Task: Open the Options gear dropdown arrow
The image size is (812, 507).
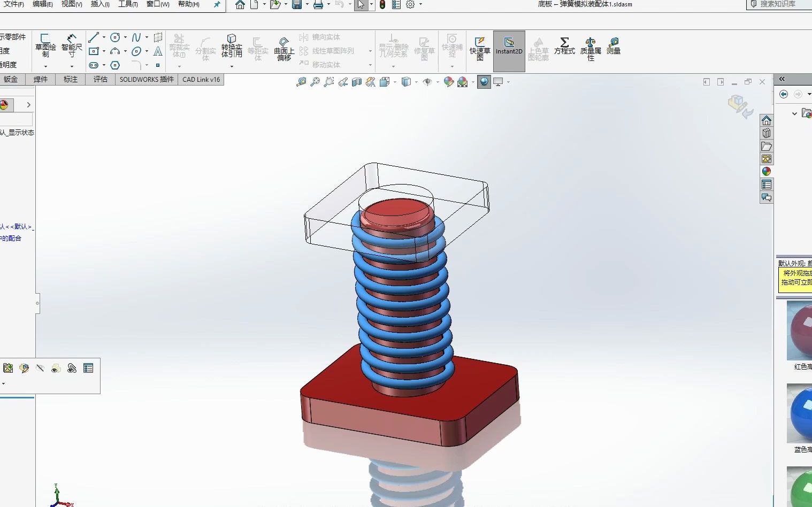Action: (420, 4)
